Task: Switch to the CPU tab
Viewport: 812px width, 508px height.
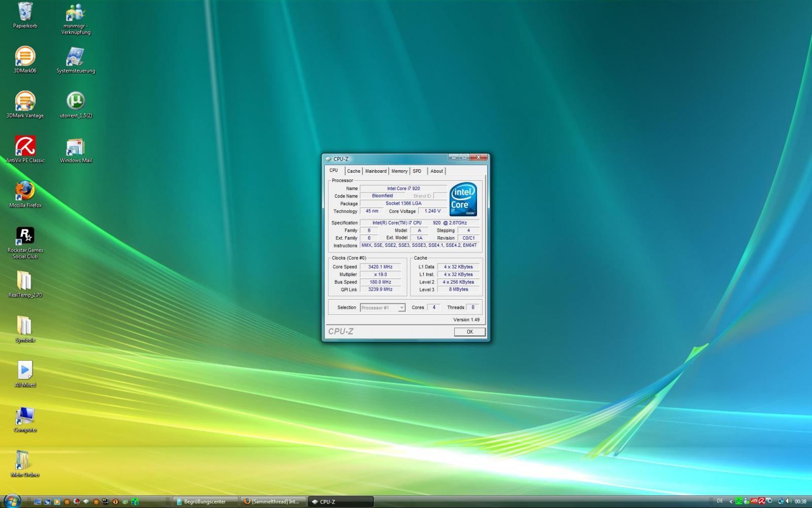Action: pyautogui.click(x=334, y=170)
